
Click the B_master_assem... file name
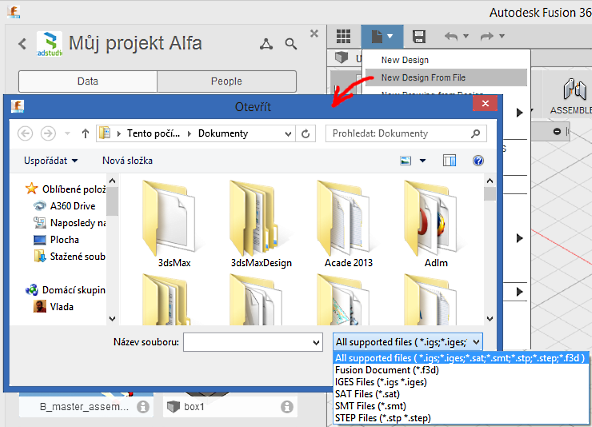click(x=84, y=407)
